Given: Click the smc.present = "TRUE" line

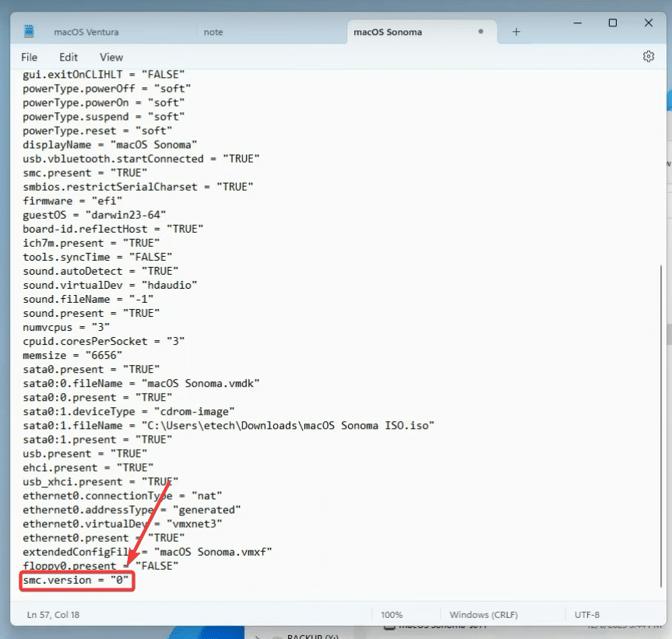Looking at the screenshot, I should (86, 173).
